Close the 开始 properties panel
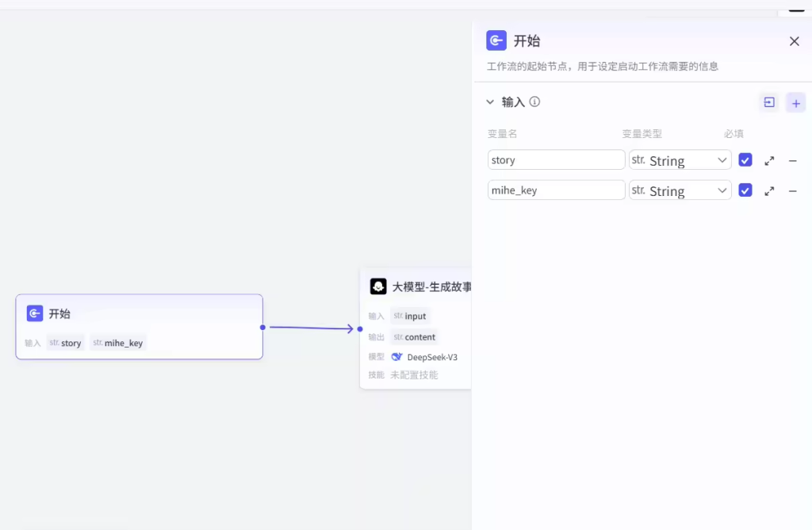Screen dimensions: 812x530 point(794,41)
